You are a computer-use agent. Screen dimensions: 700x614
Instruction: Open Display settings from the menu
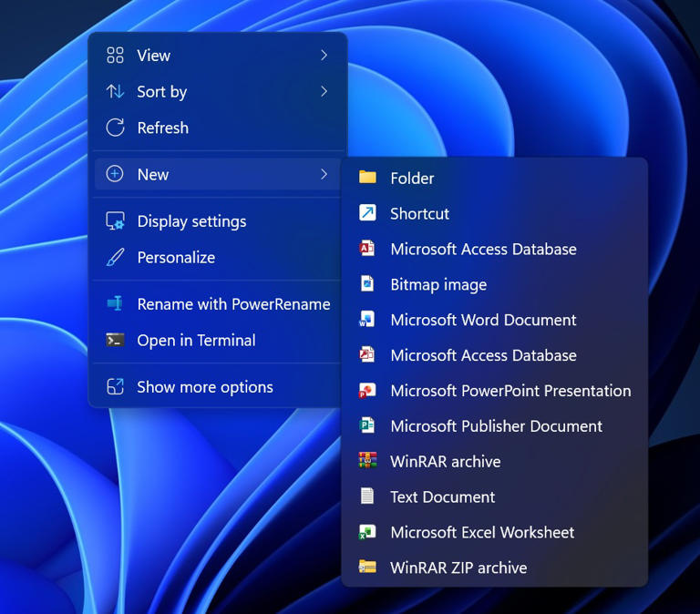[x=191, y=221]
